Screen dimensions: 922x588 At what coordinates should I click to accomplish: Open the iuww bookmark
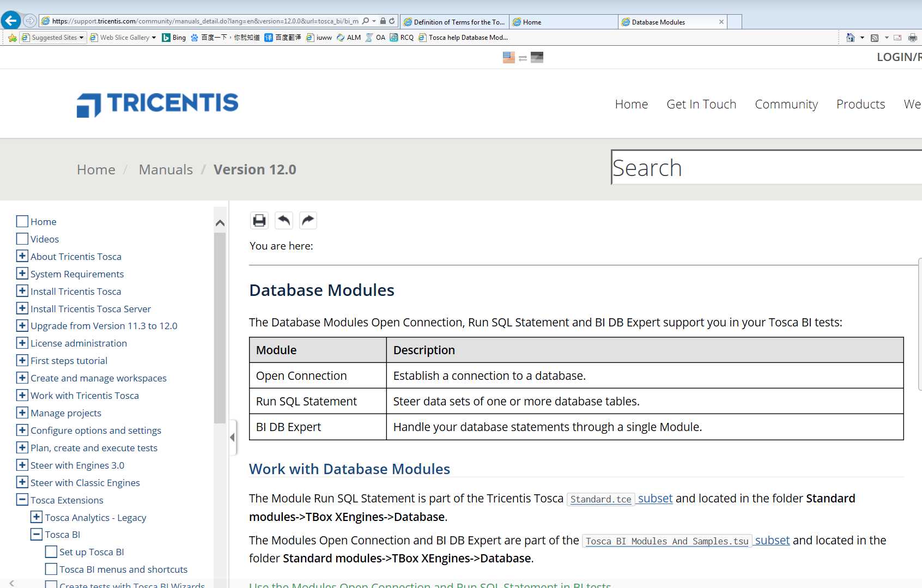point(319,38)
